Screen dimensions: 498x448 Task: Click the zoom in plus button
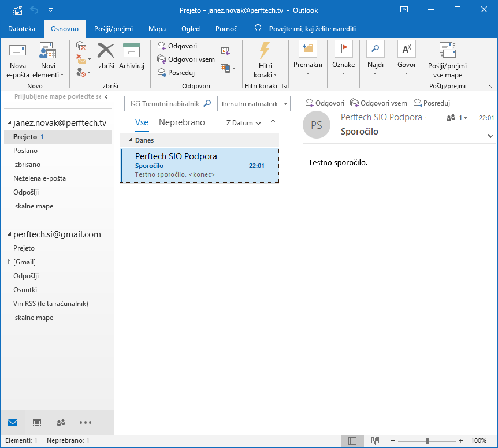(x=461, y=440)
